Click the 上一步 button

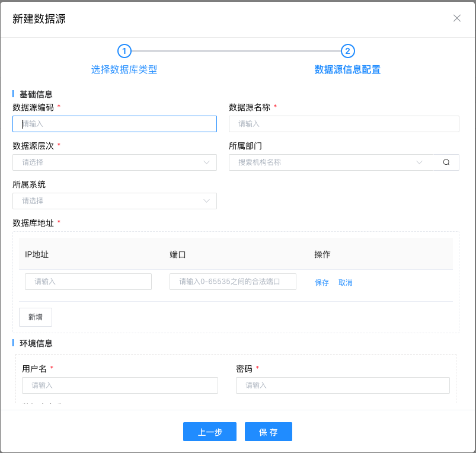[210, 432]
